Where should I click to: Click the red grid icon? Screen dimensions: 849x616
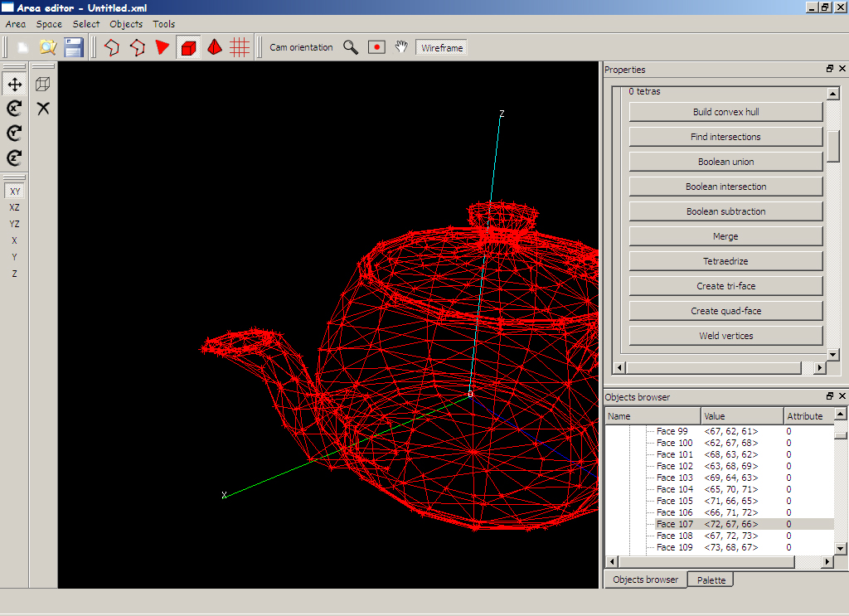coord(240,47)
